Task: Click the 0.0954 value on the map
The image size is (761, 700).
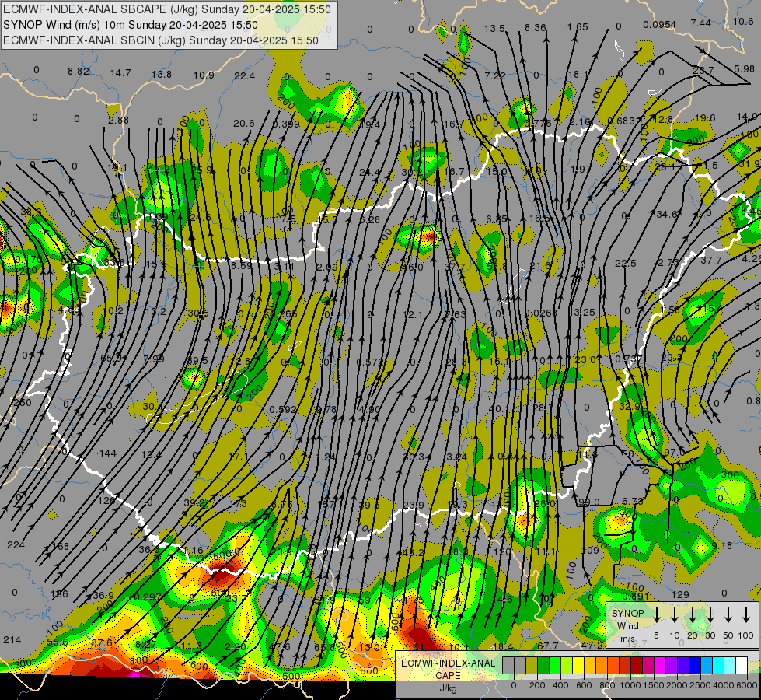Action: pos(660,25)
